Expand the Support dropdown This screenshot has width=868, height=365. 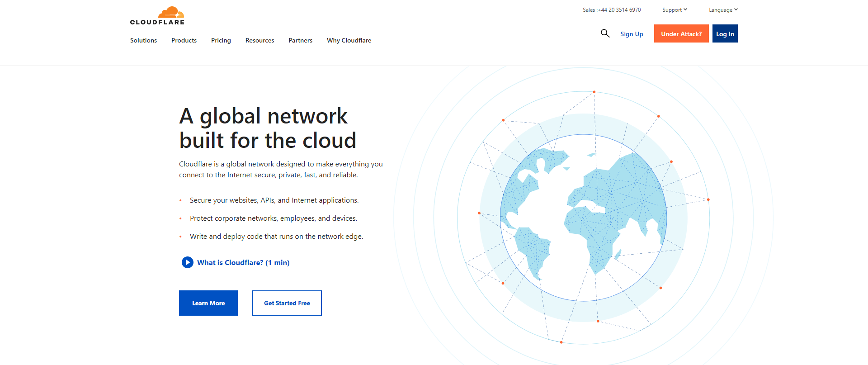click(675, 10)
